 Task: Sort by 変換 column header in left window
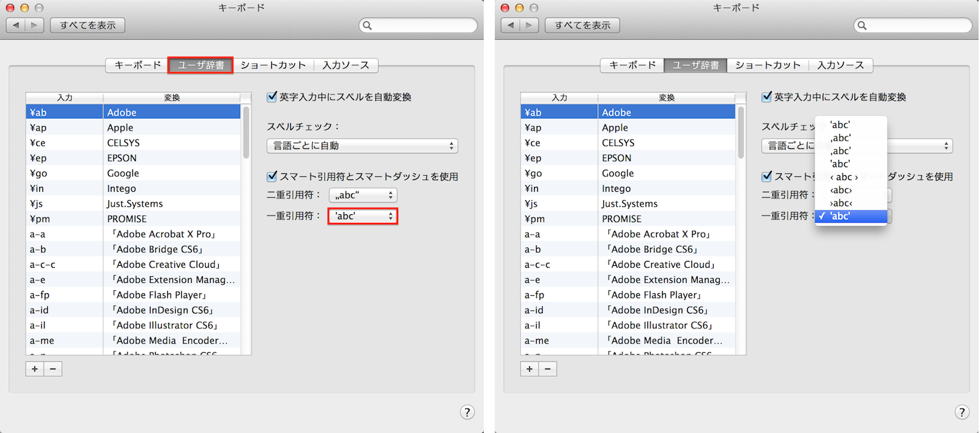172,98
